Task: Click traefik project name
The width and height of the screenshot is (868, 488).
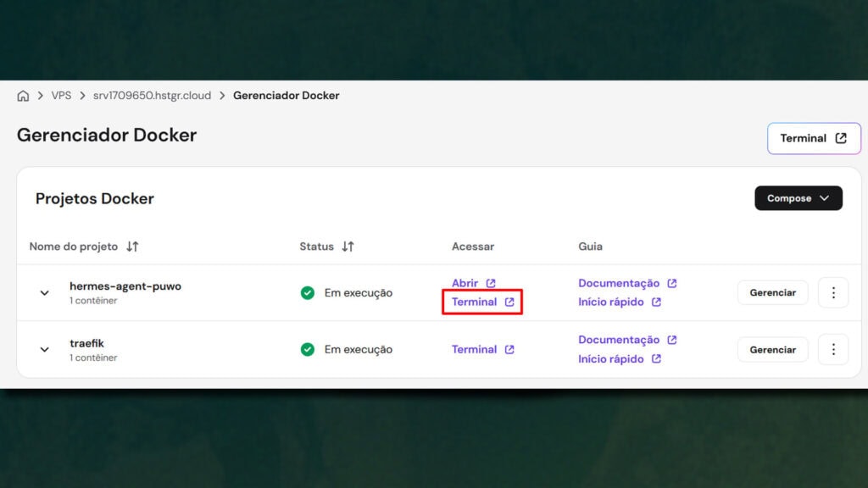Action: tap(87, 343)
